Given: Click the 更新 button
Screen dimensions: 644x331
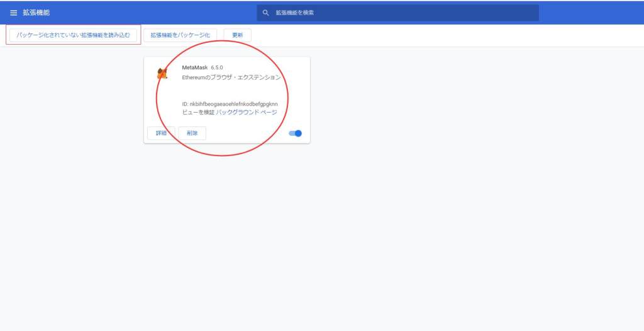Looking at the screenshot, I should (237, 35).
